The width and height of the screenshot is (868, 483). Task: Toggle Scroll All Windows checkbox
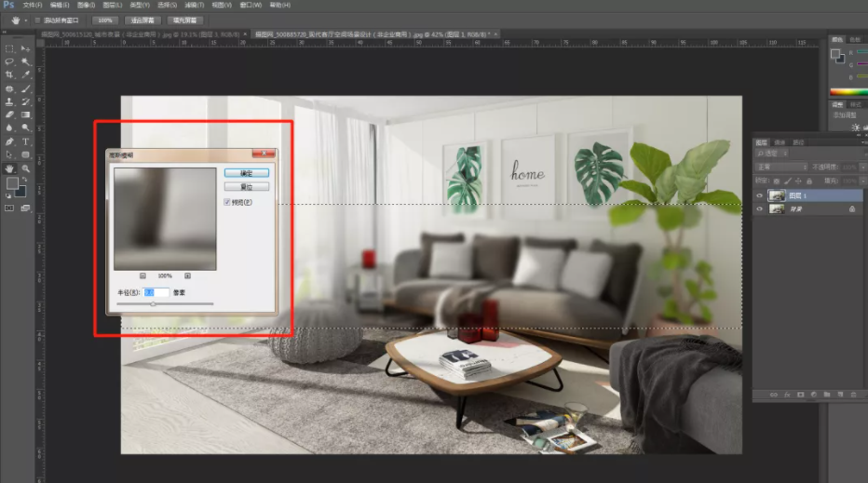(37, 20)
